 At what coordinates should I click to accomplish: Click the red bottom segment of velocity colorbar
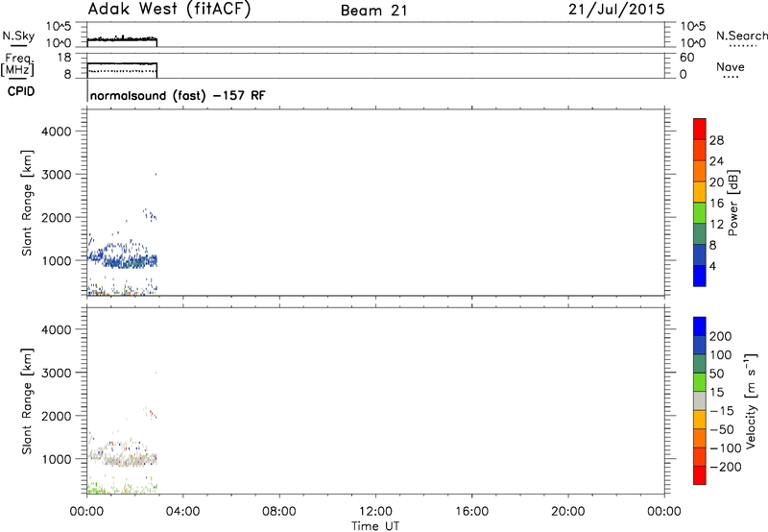[x=700, y=475]
